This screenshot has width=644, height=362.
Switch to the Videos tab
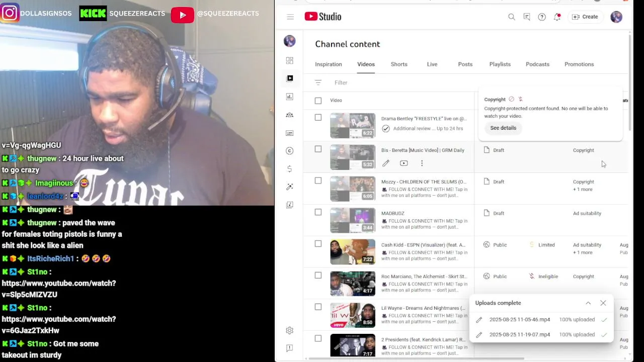point(366,64)
